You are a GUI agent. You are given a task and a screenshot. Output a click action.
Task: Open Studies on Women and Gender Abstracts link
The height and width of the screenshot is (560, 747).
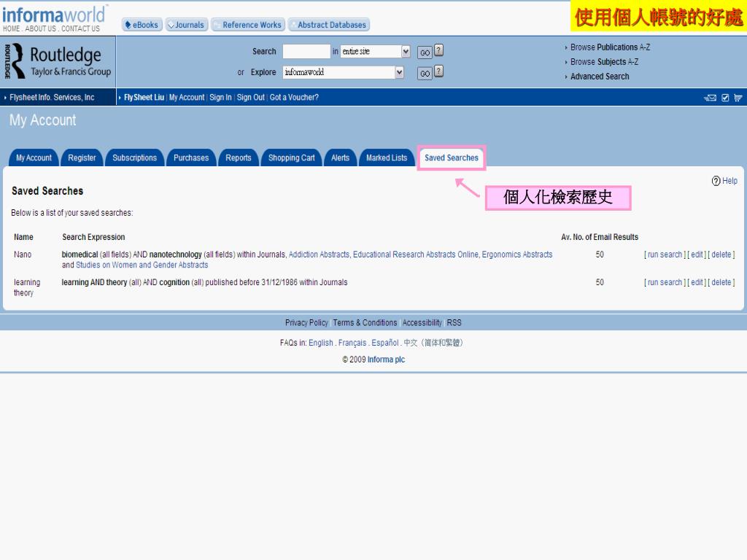coord(142,265)
